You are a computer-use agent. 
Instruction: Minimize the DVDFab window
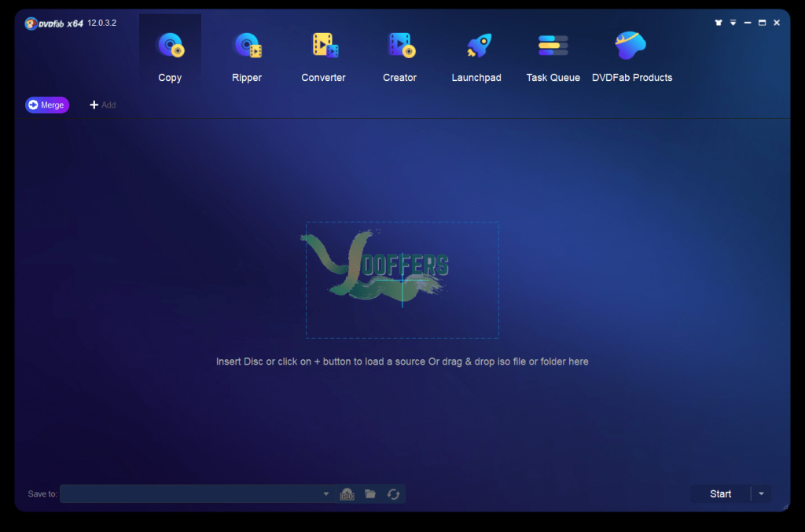(748, 23)
